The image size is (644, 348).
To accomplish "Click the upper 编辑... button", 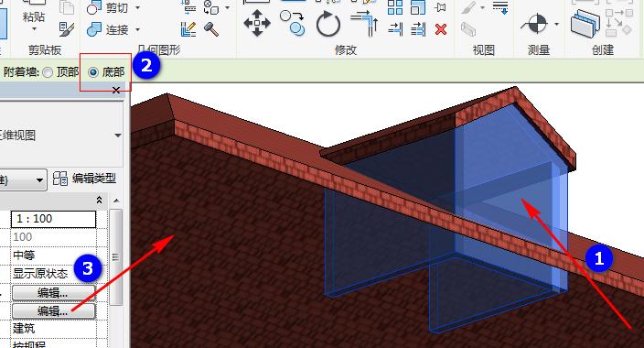I will pos(54,292).
